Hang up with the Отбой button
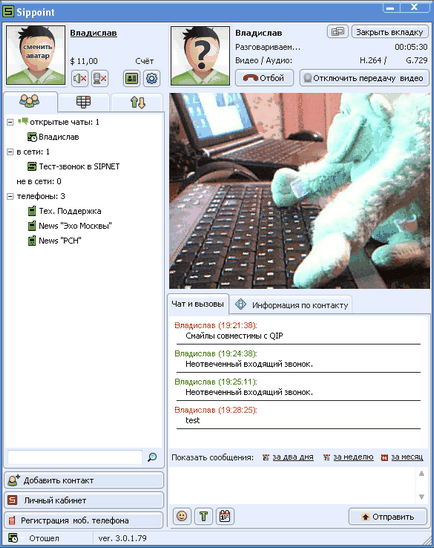The image size is (434, 548). 264,78
